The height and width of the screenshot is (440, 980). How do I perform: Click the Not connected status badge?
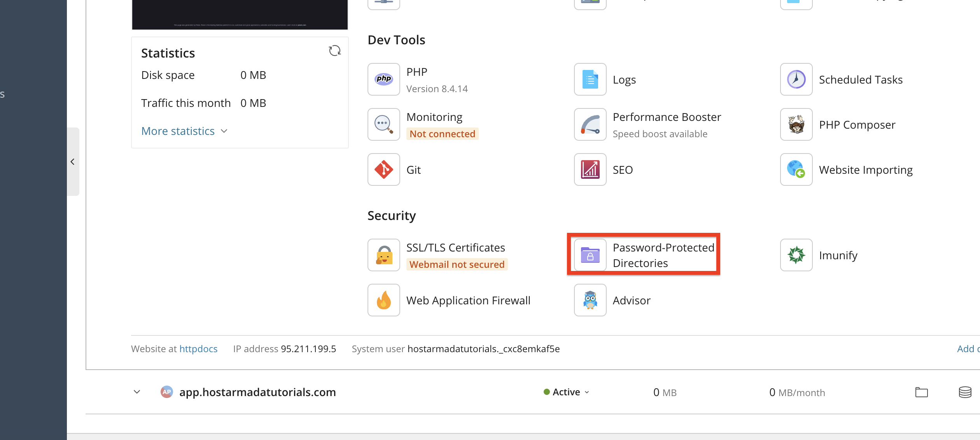(442, 134)
